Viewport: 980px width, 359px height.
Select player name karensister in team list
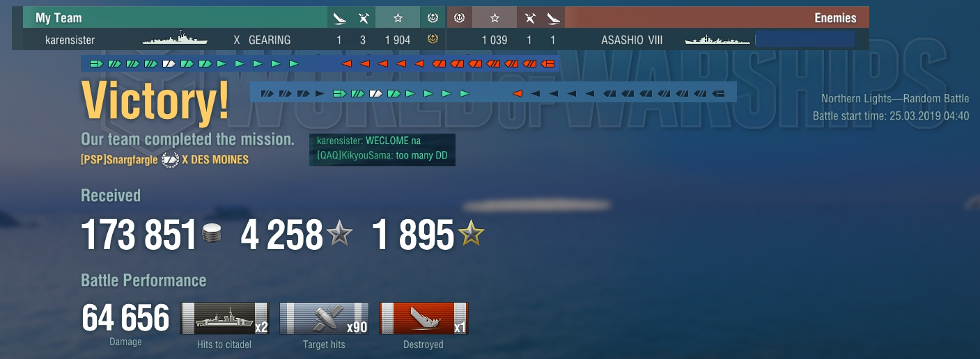(70, 40)
